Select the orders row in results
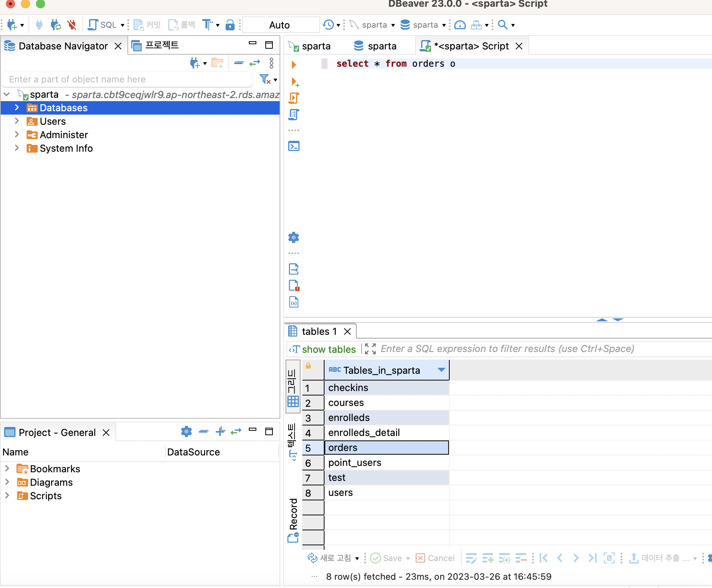 (386, 448)
